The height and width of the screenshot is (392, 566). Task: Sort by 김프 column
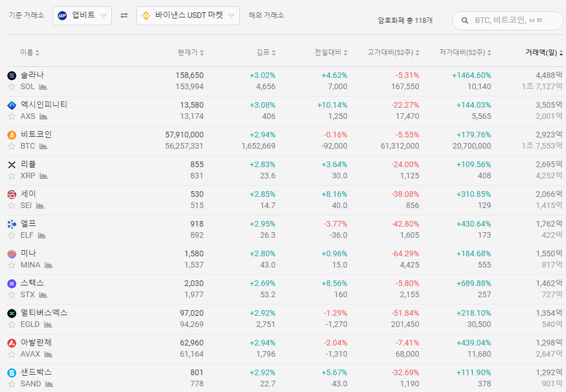266,53
